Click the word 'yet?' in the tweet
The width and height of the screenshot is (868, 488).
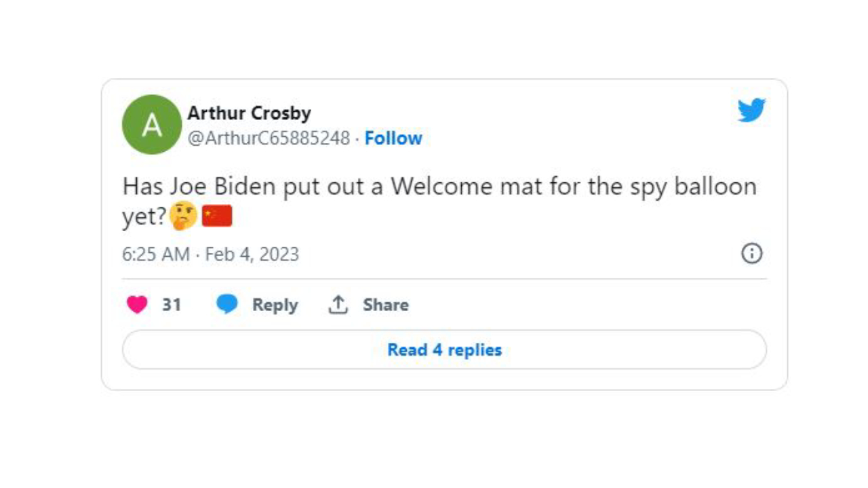click(144, 217)
